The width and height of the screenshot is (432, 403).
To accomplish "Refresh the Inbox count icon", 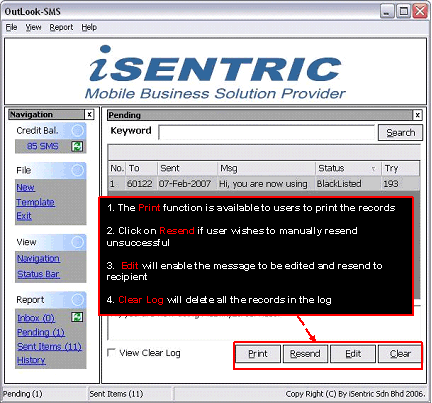I will coord(77,317).
